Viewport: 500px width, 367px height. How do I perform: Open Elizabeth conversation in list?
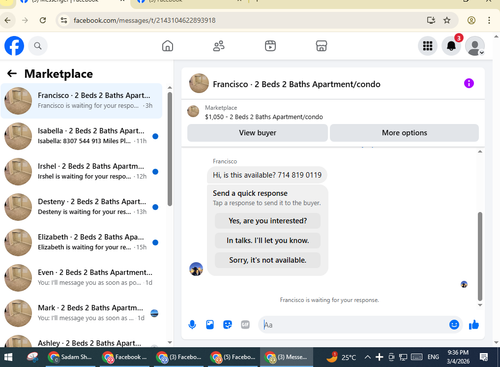pos(81,242)
